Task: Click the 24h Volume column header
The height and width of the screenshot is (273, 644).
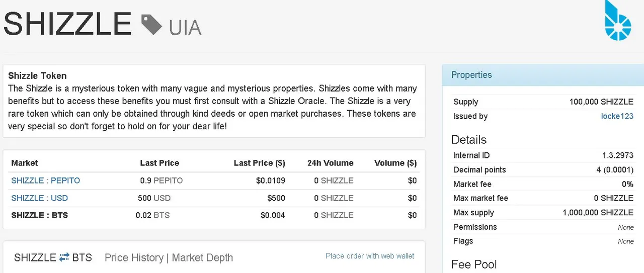Action: [331, 163]
